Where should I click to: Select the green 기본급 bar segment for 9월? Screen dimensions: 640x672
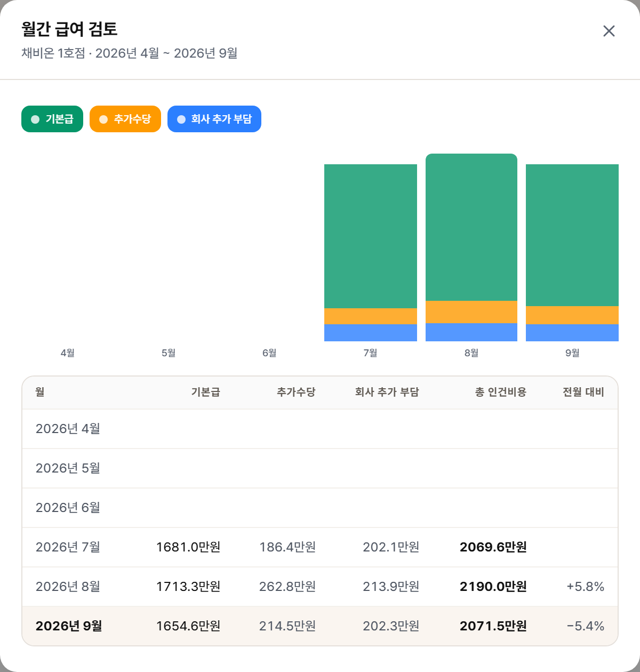click(x=572, y=235)
